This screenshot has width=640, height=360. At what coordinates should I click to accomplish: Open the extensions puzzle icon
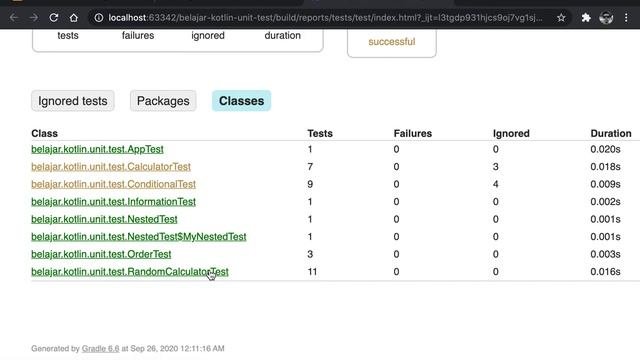point(586,18)
